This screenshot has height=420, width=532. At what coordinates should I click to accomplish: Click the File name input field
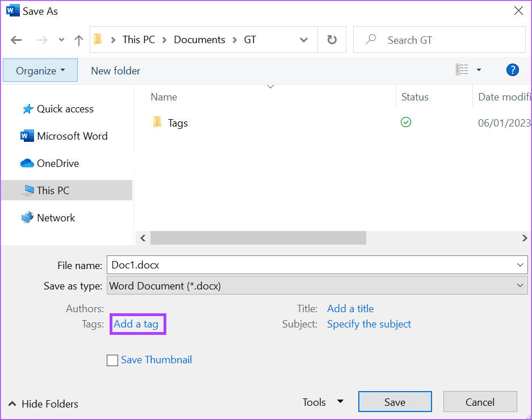pyautogui.click(x=317, y=264)
